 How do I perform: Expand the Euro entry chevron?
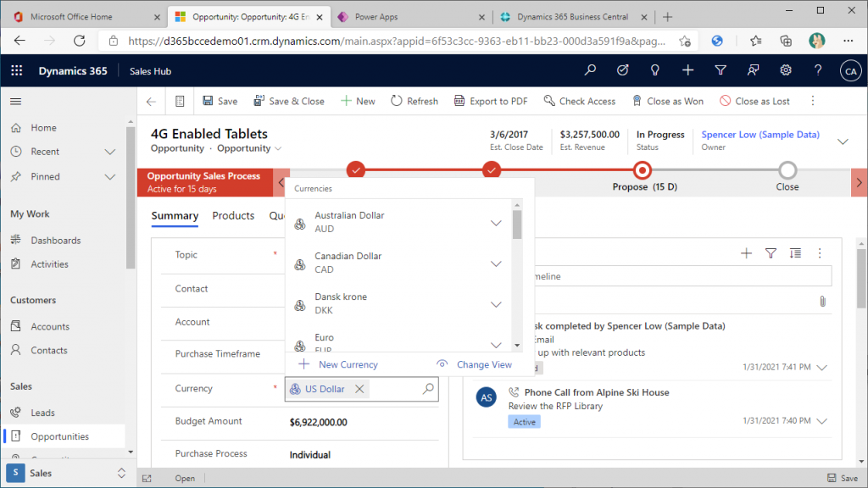[496, 345]
